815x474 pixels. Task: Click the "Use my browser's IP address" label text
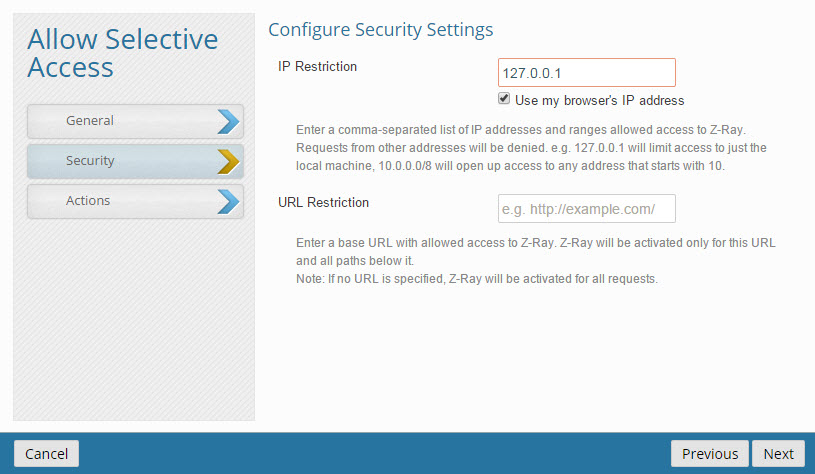tap(599, 100)
